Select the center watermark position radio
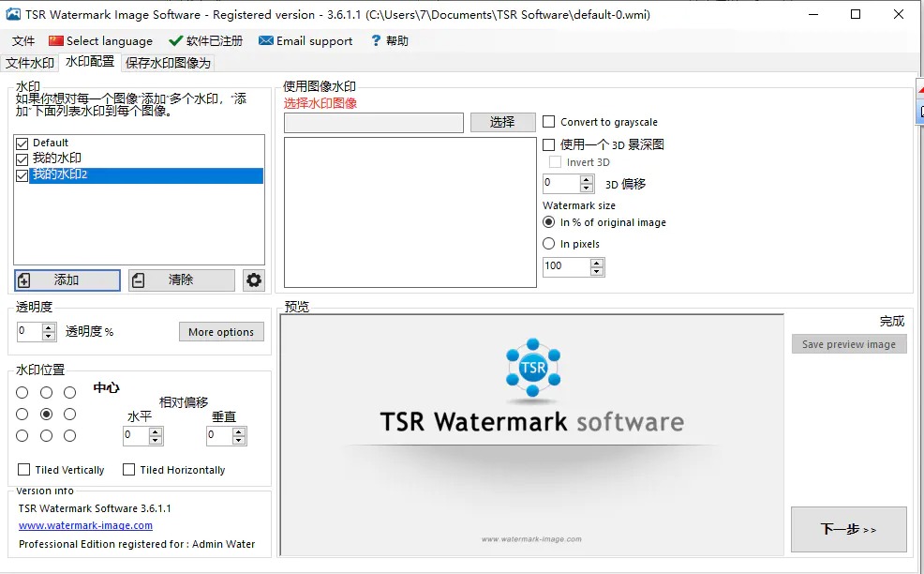924x574 pixels. (x=44, y=414)
